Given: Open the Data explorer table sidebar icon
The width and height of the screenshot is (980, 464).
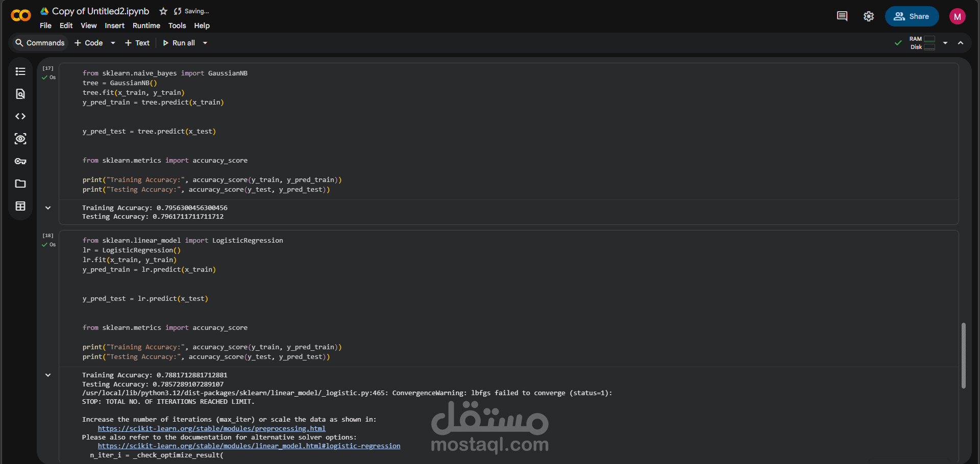Looking at the screenshot, I should coord(20,206).
